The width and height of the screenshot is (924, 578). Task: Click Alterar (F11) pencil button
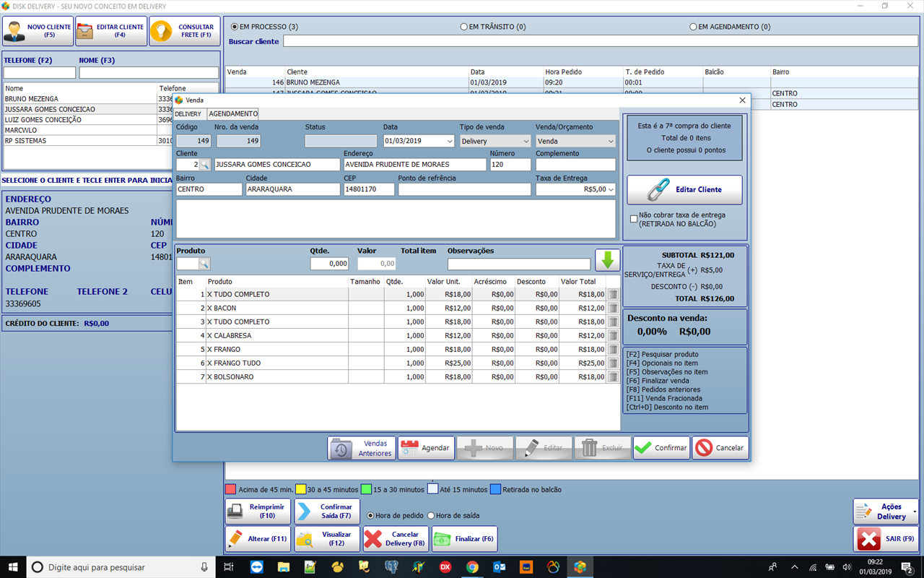(258, 539)
